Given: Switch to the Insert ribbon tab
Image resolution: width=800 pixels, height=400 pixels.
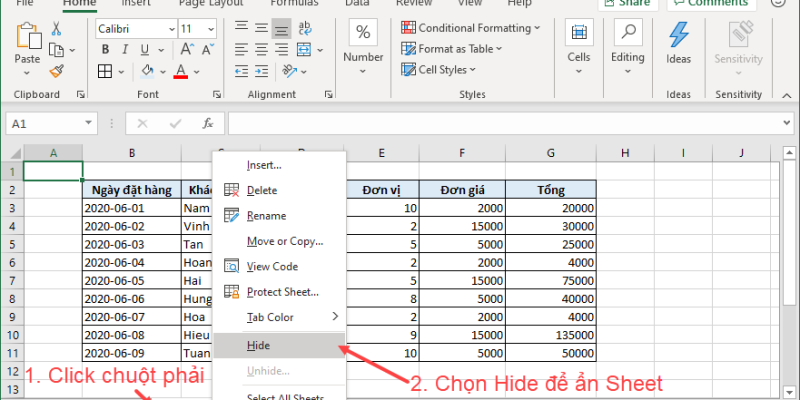Looking at the screenshot, I should 135,3.
